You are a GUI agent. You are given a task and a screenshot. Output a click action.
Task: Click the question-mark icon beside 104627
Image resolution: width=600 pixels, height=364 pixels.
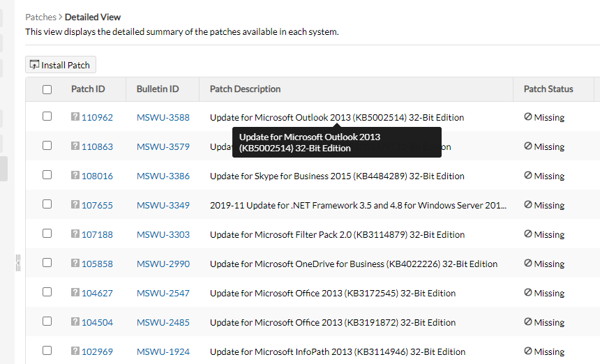[75, 292]
